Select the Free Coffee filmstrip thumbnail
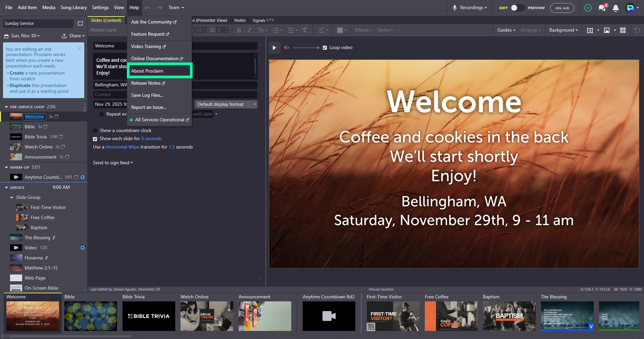Image resolution: width=644 pixels, height=339 pixels. tap(451, 316)
